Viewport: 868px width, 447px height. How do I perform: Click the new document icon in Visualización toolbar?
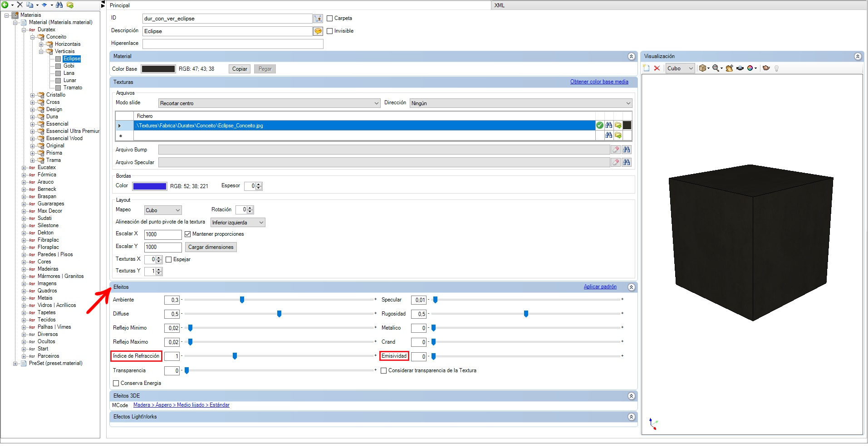pyautogui.click(x=647, y=68)
